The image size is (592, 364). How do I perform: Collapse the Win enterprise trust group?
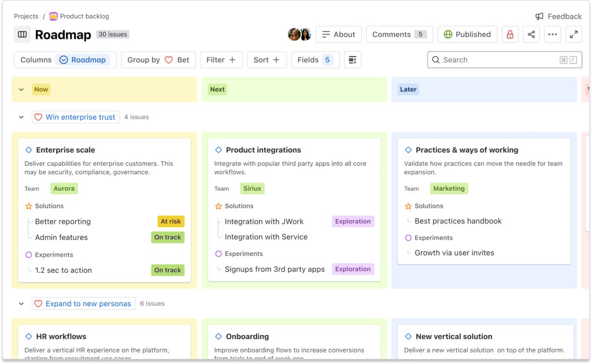(21, 117)
